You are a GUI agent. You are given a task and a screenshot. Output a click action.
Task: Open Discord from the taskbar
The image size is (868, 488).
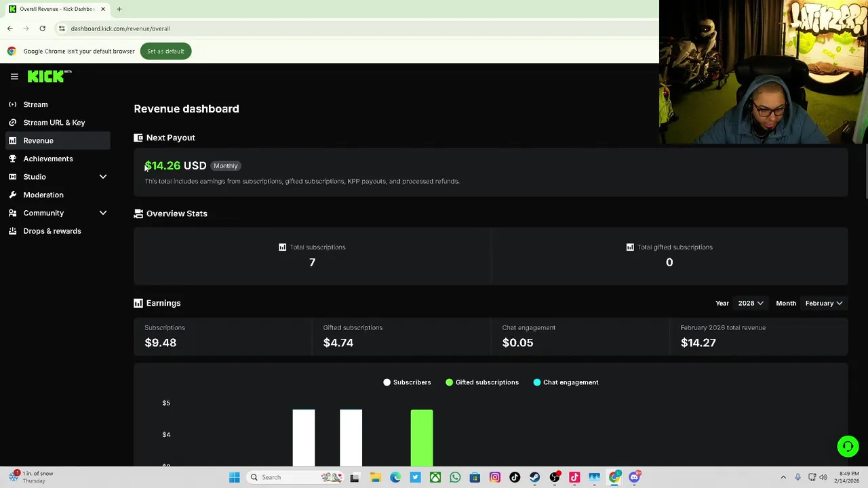tap(634, 477)
